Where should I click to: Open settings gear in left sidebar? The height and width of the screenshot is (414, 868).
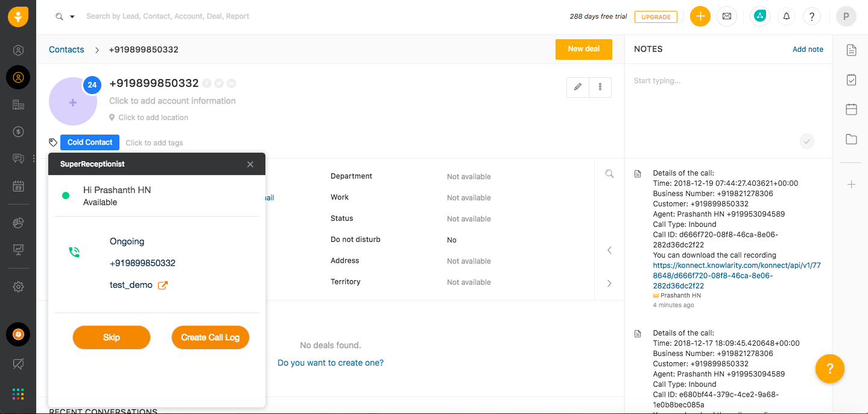click(x=18, y=287)
